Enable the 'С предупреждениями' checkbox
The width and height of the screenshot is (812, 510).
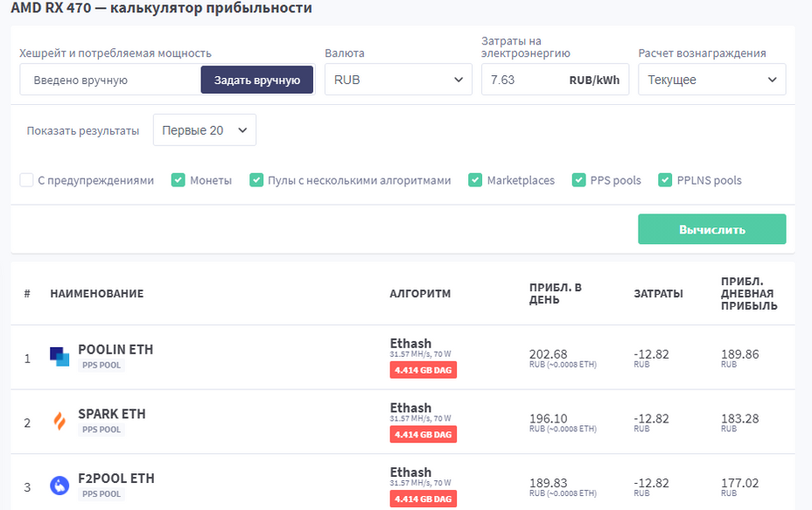pos(27,180)
